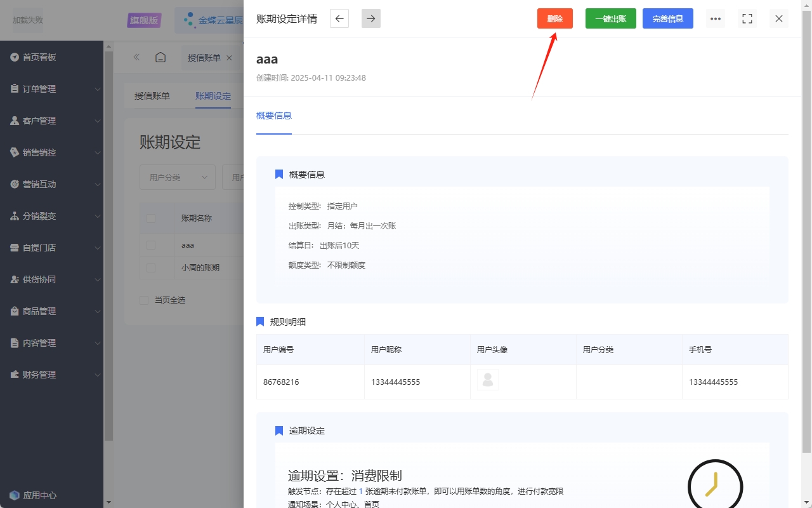The width and height of the screenshot is (812, 508).
Task: Switch to the 授信账单 page tab
Action: pyautogui.click(x=204, y=58)
